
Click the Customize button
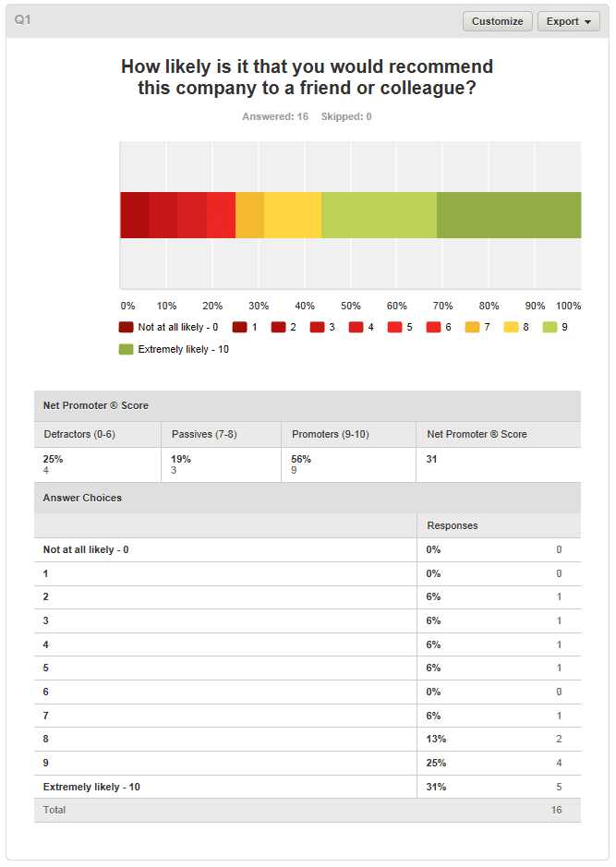(498, 21)
